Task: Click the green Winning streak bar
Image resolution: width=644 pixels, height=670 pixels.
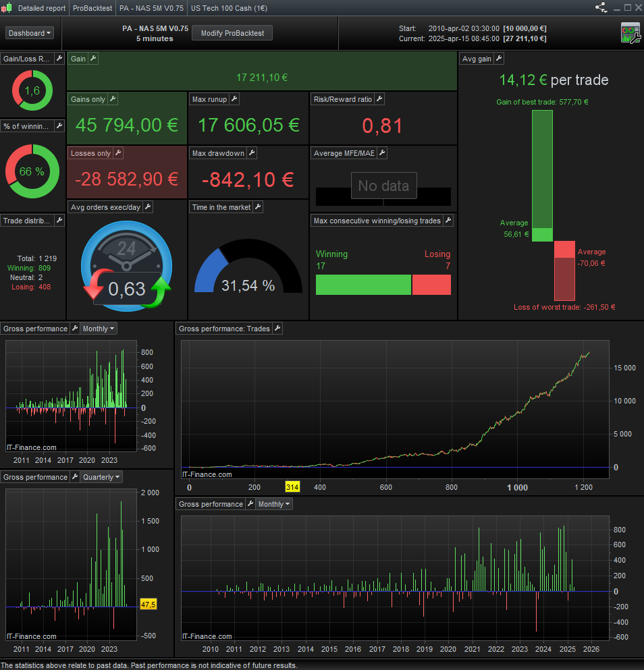Action: click(363, 285)
